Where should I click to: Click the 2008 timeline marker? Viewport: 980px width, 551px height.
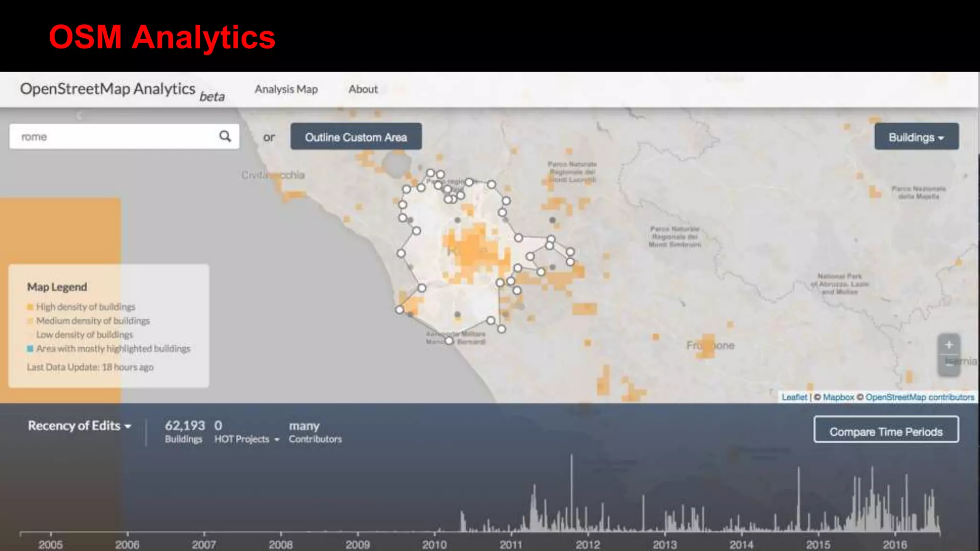(x=281, y=544)
